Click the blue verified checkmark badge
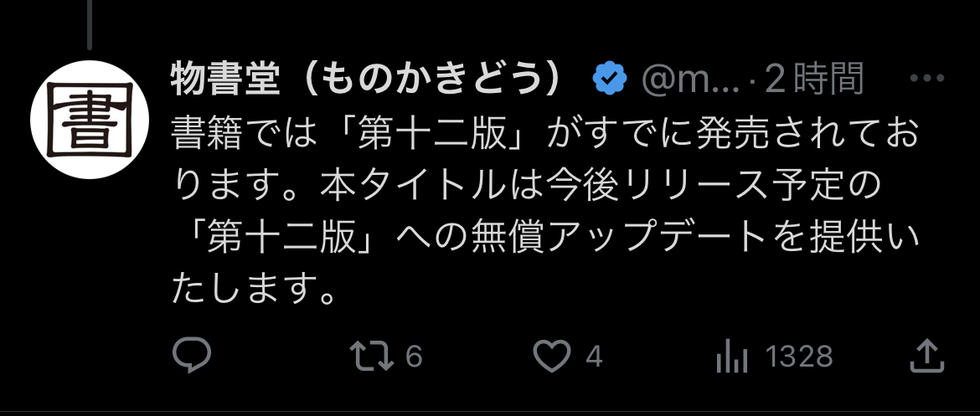Viewport: 980px width, 416px height. (x=610, y=79)
